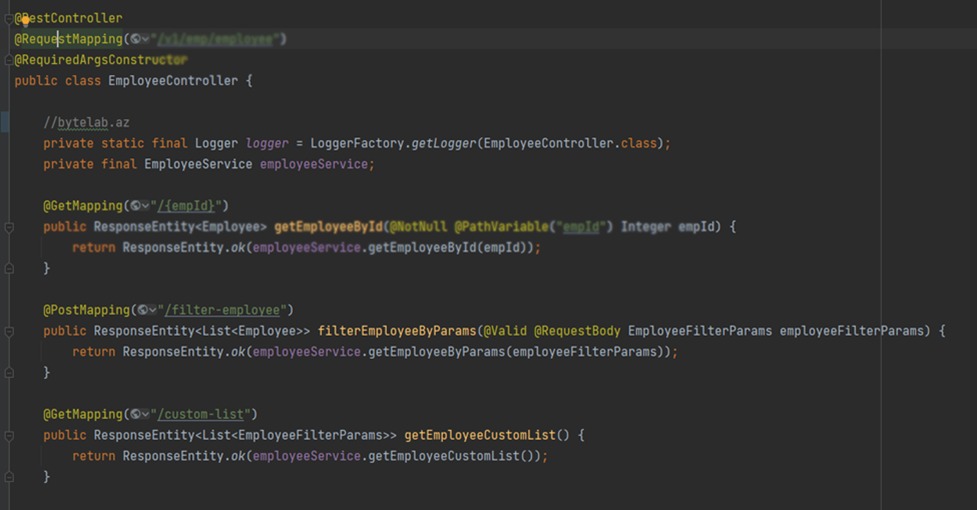
Task: Click globe icon in @RequestMapping annotation
Action: point(135,39)
